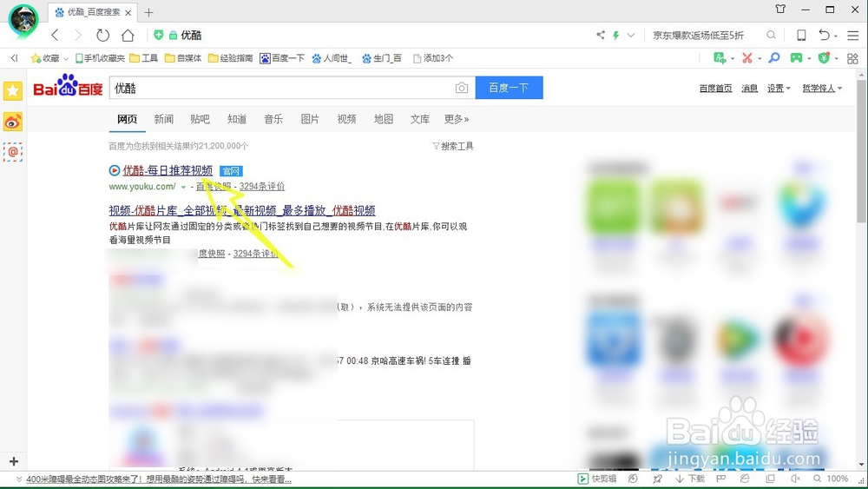Open the address bar dropdown chevron
Image resolution: width=868 pixels, height=489 pixels.
pyautogui.click(x=630, y=36)
